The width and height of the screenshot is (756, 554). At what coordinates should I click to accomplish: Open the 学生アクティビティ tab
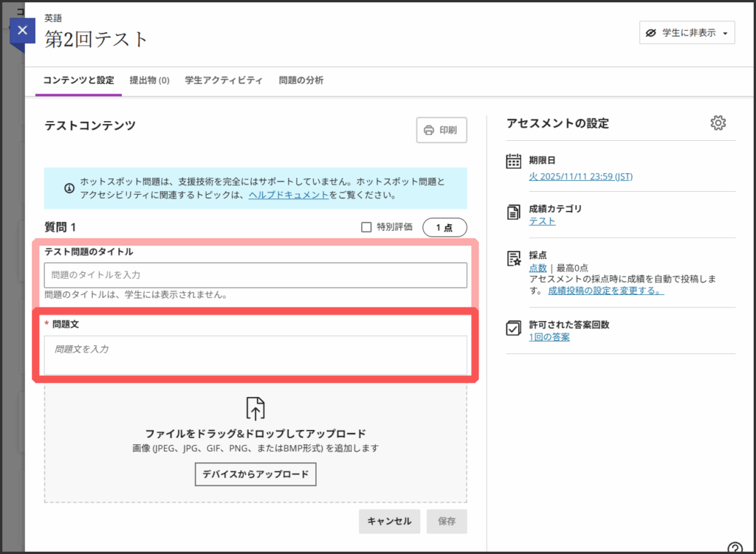[224, 80]
